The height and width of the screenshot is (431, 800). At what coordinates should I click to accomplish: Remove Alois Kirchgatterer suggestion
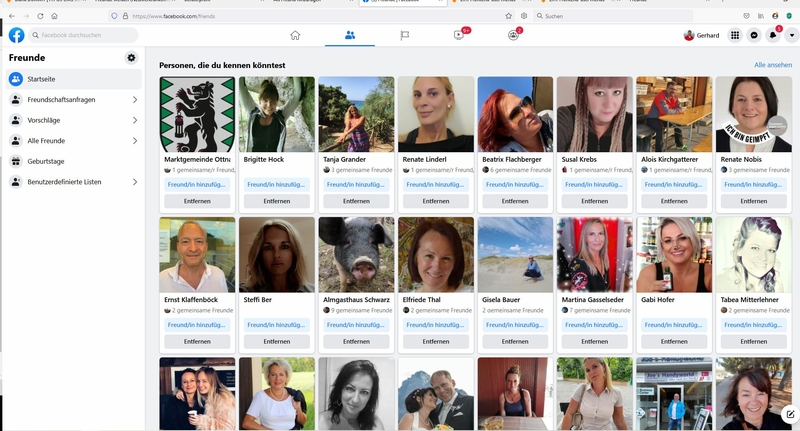click(674, 201)
